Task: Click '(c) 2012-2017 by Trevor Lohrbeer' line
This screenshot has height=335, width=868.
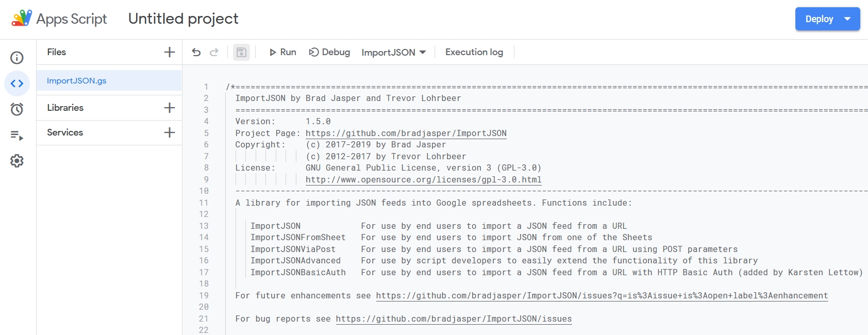Action: pyautogui.click(x=386, y=157)
